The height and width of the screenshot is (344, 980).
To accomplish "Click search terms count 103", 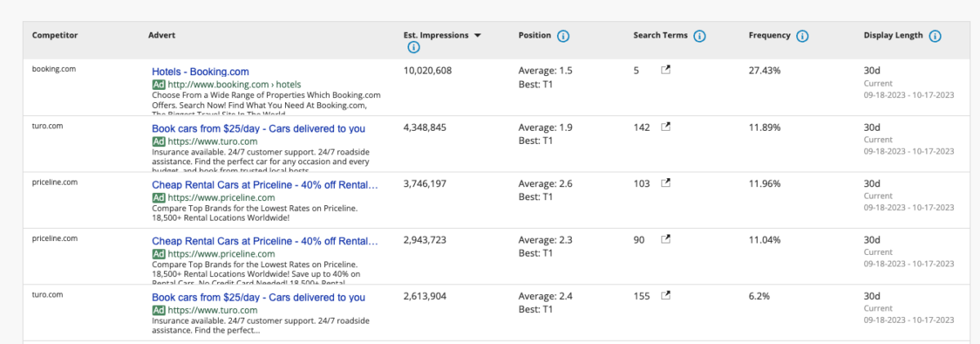I will 642,184.
